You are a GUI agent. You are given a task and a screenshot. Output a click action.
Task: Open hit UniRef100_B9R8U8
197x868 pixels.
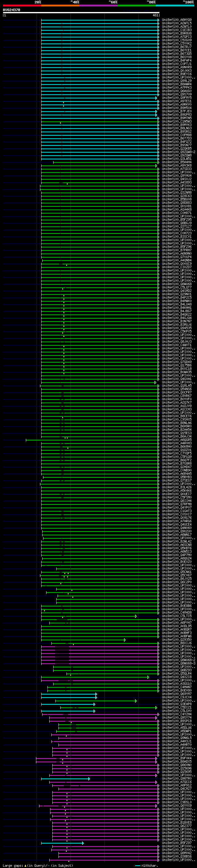point(177,33)
